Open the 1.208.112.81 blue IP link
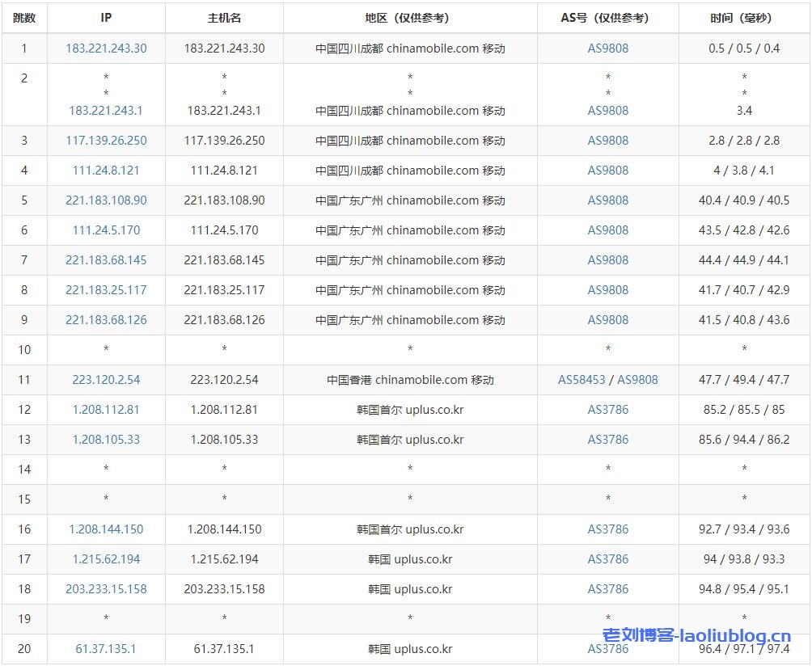This screenshot has height=666, width=812. [106, 410]
